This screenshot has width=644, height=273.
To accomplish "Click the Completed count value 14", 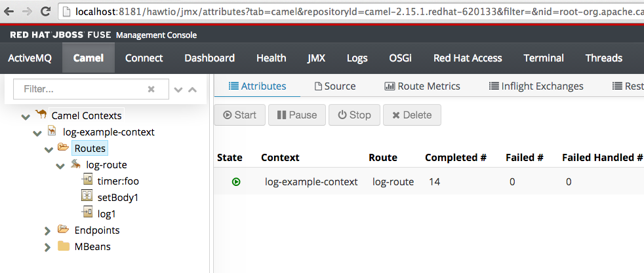I will coord(435,182).
